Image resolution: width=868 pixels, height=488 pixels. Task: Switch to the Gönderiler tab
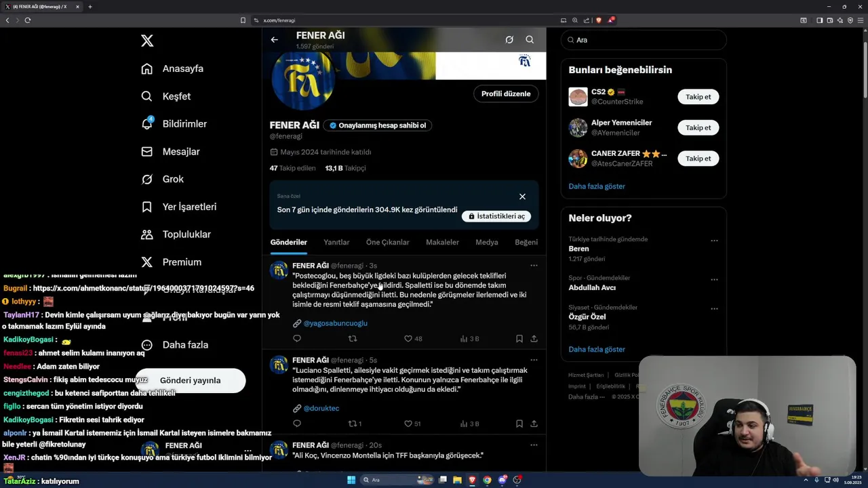(x=289, y=243)
